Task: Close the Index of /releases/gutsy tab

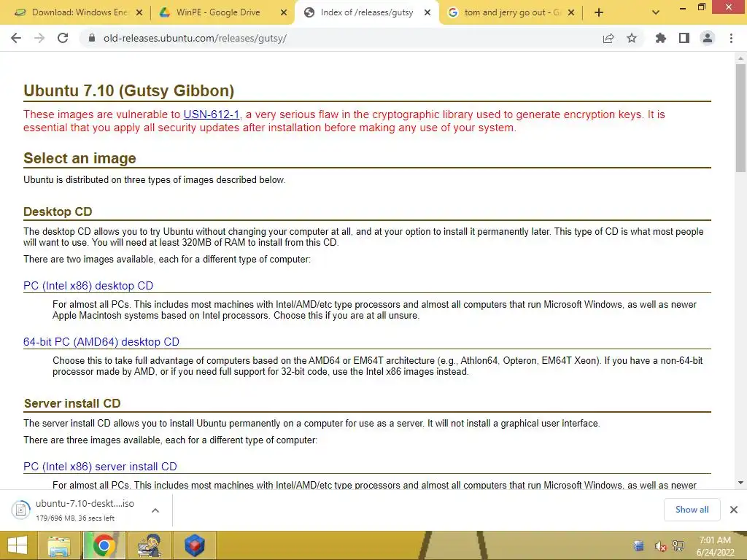Action: (427, 12)
